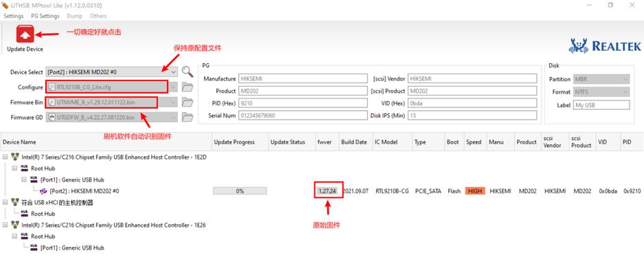
Task: Click the 0x0bda VID cell
Action: [608, 190]
